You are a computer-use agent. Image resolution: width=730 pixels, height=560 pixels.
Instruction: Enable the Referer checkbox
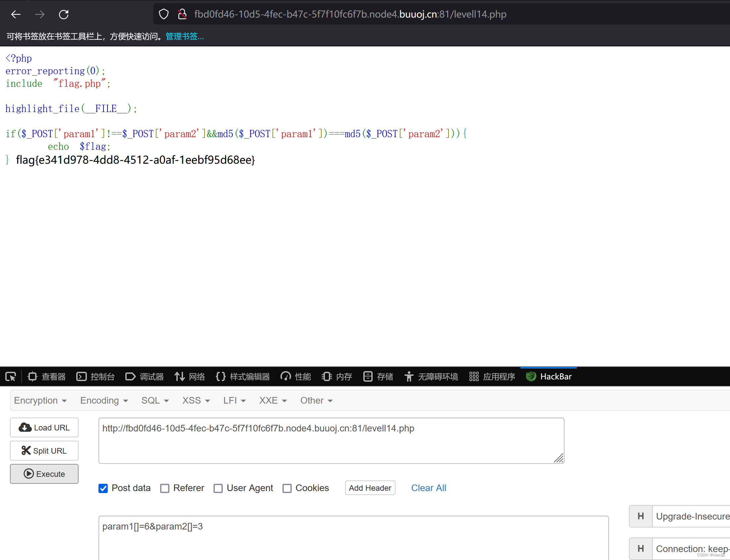pyautogui.click(x=165, y=488)
